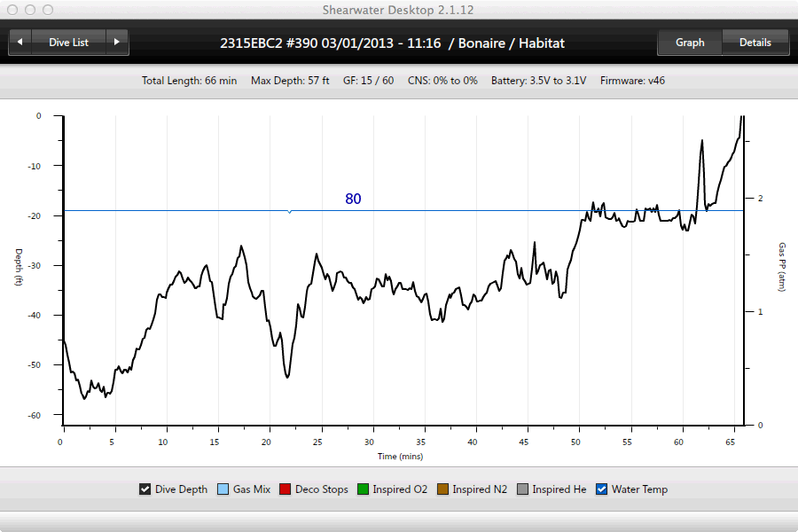Click the blue 80 label on the graph
The height and width of the screenshot is (532, 798).
coord(353,199)
